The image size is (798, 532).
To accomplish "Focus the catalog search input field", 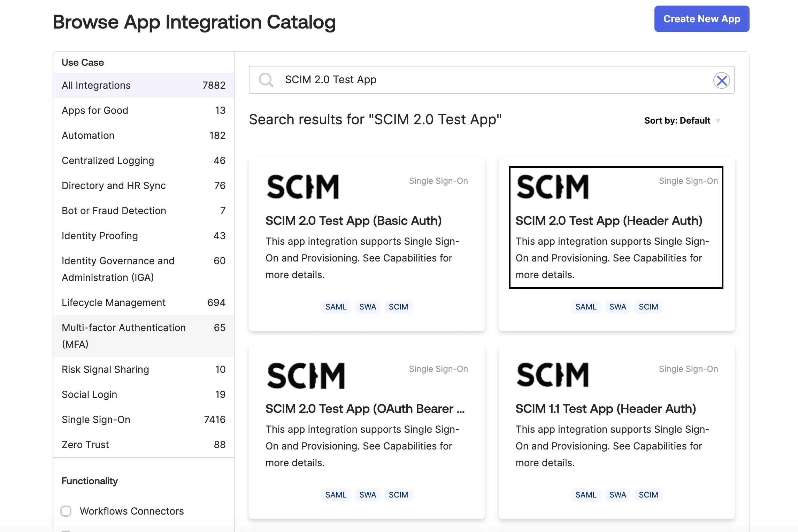I will [491, 80].
